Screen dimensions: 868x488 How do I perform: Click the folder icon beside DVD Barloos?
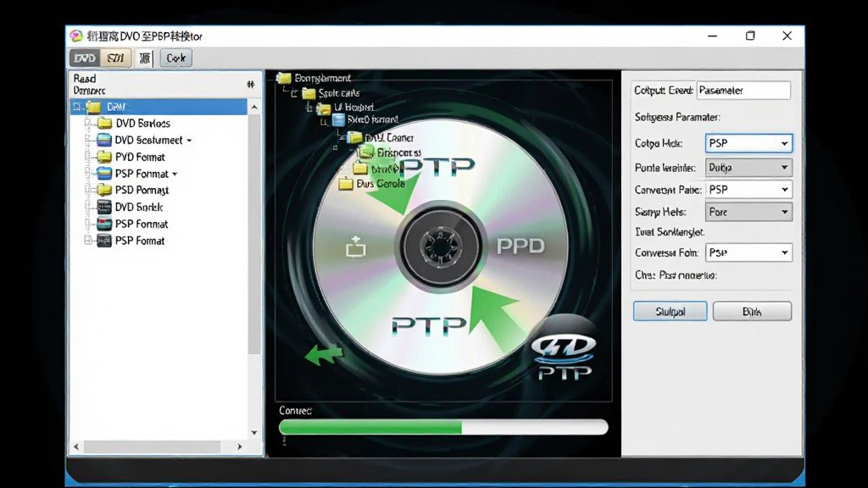point(104,124)
